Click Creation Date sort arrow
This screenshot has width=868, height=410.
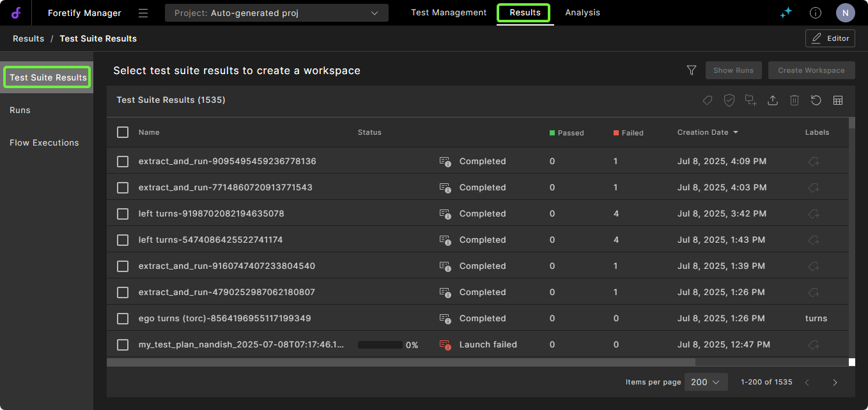click(736, 132)
